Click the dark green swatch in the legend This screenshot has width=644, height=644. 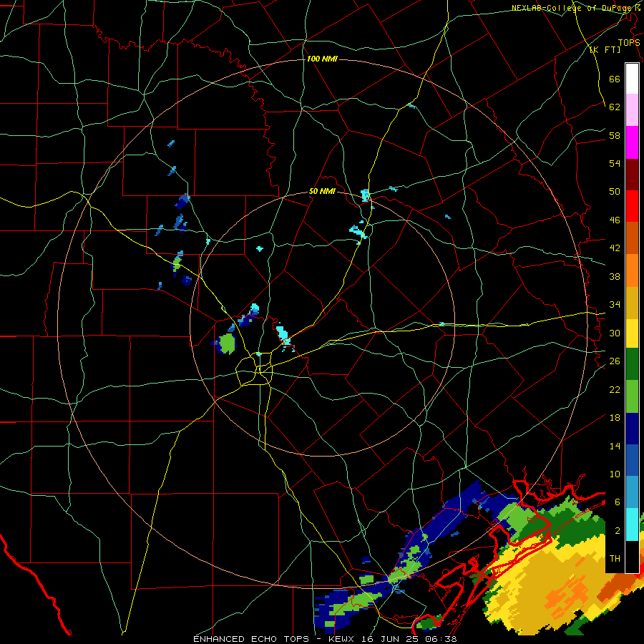click(632, 364)
